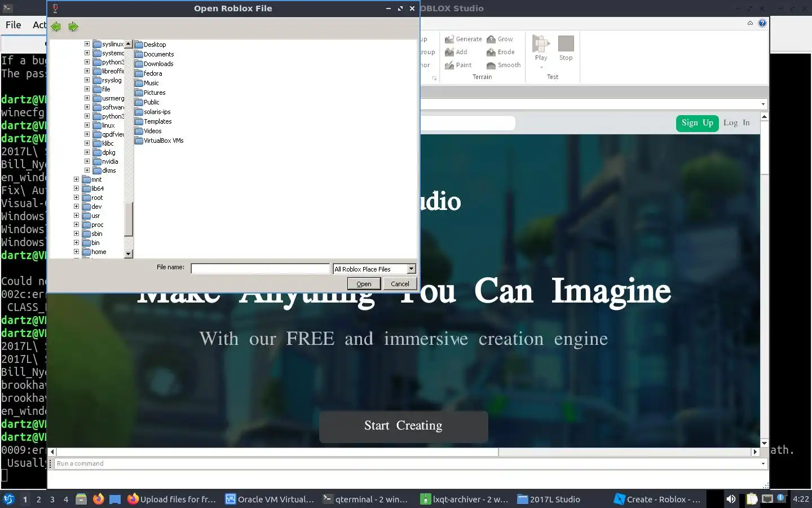Switch to virtual desktop 4
The image size is (812, 508).
66,499
